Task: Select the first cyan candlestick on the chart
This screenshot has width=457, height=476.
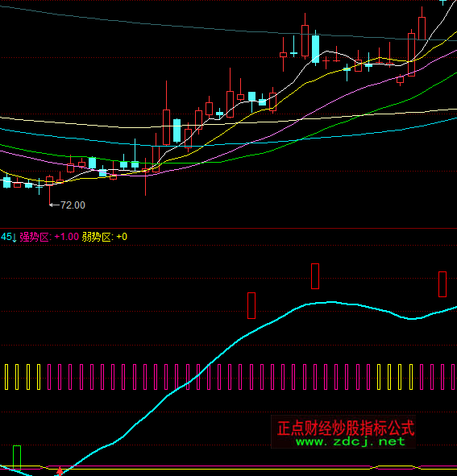Action: [6, 181]
